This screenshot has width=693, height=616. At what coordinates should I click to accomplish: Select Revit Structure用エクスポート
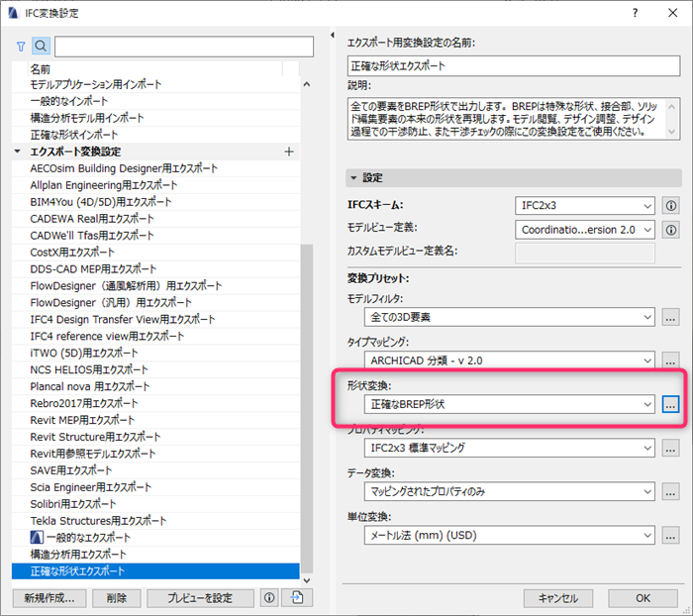pyautogui.click(x=155, y=437)
